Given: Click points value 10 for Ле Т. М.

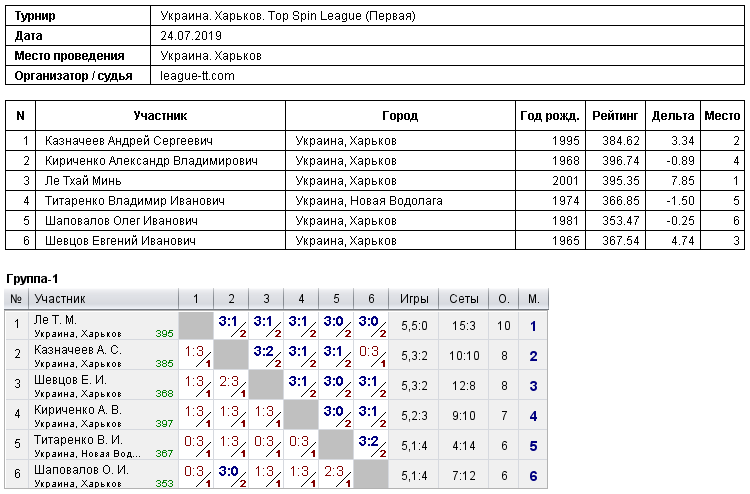Looking at the screenshot, I should [504, 326].
